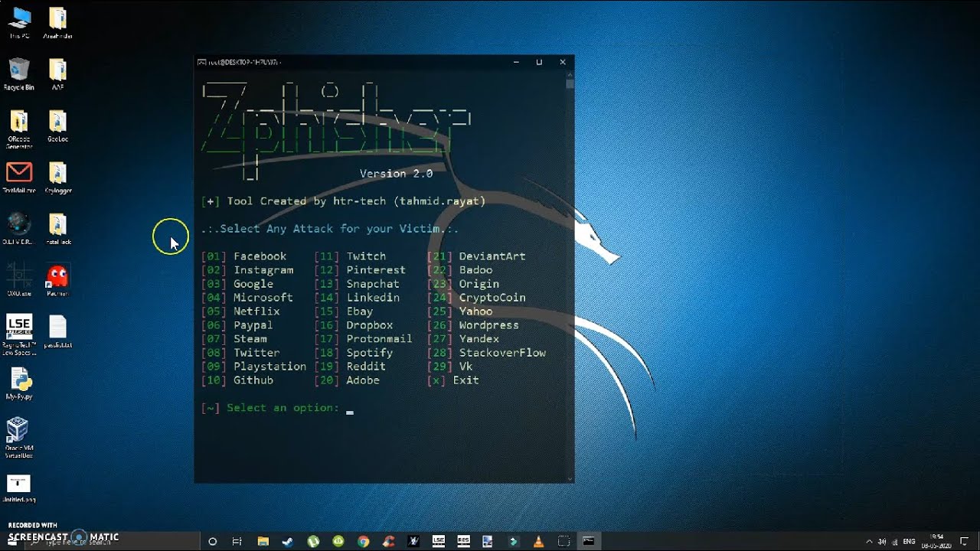Select the AAF folder on the desktop

click(57, 74)
